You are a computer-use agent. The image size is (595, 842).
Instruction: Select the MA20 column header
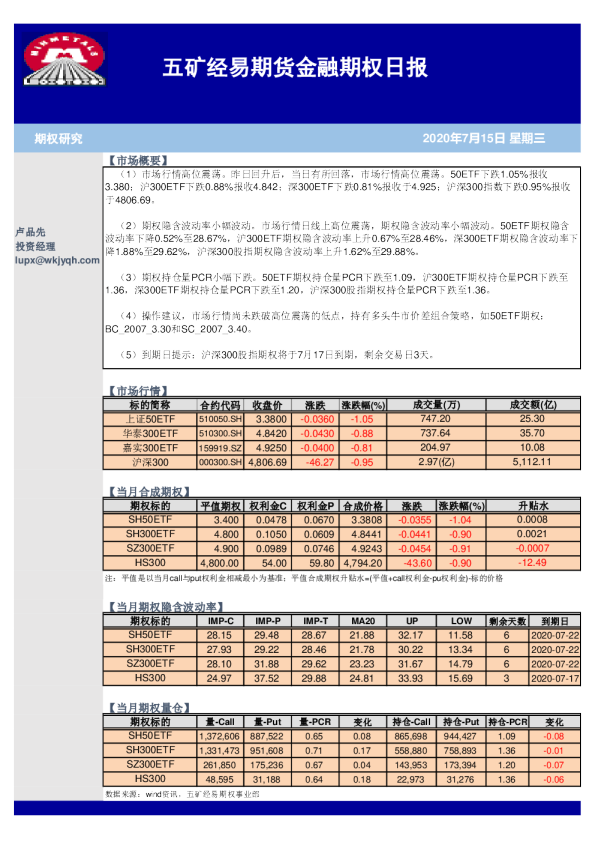363,621
